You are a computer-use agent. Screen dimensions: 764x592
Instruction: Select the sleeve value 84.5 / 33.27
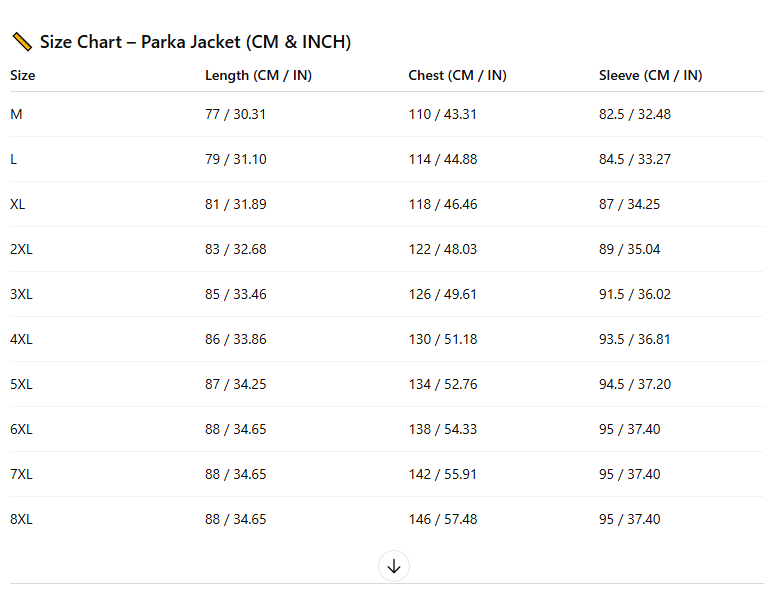coord(635,159)
